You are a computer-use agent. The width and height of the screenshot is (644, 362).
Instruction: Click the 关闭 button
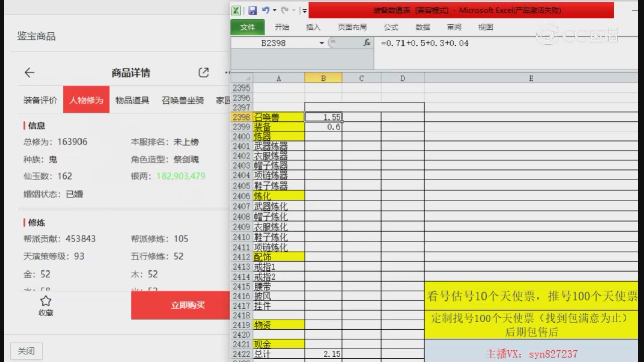tap(26, 351)
